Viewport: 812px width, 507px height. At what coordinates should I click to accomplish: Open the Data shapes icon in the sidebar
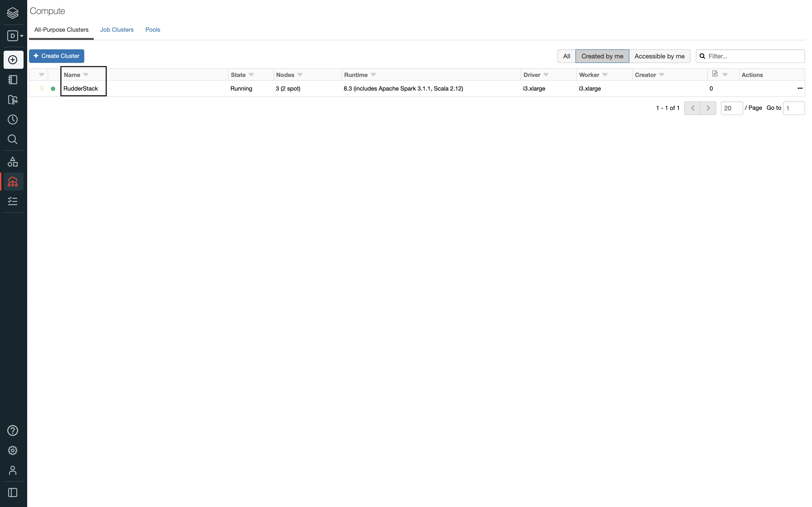pyautogui.click(x=13, y=162)
